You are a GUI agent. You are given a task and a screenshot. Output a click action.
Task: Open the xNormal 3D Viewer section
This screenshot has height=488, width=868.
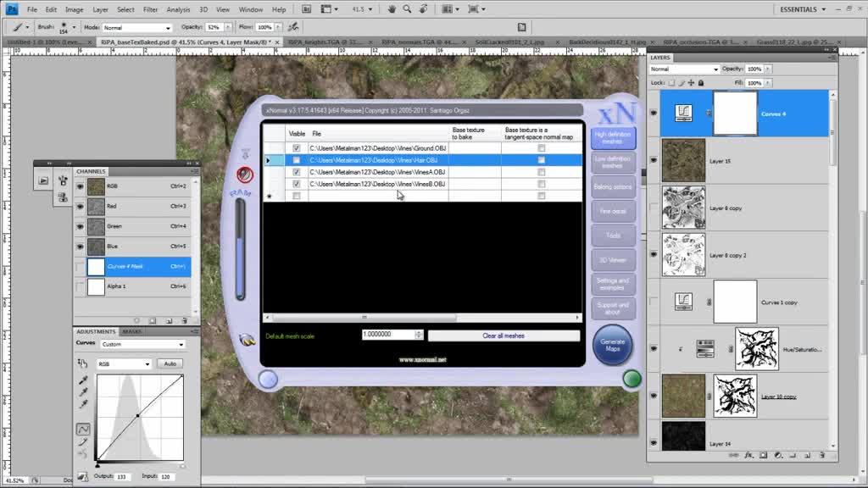[x=613, y=260]
